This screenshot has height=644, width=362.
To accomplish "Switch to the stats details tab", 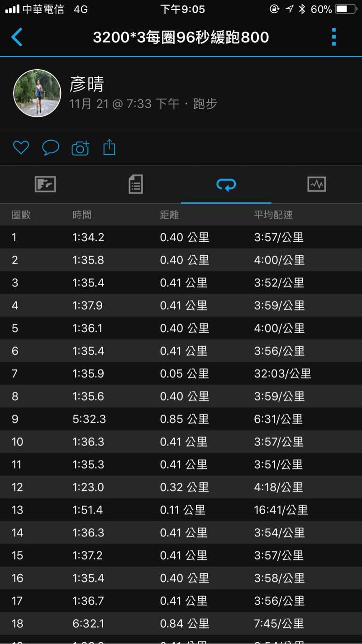I will (136, 184).
